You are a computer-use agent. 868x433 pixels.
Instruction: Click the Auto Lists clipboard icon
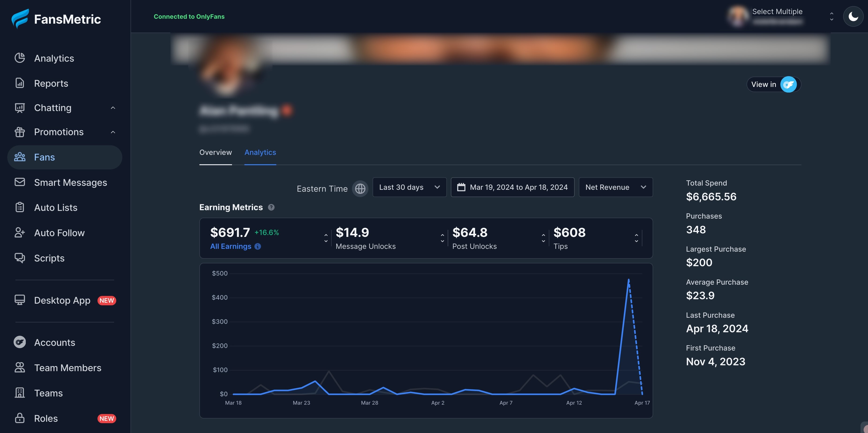pyautogui.click(x=19, y=207)
